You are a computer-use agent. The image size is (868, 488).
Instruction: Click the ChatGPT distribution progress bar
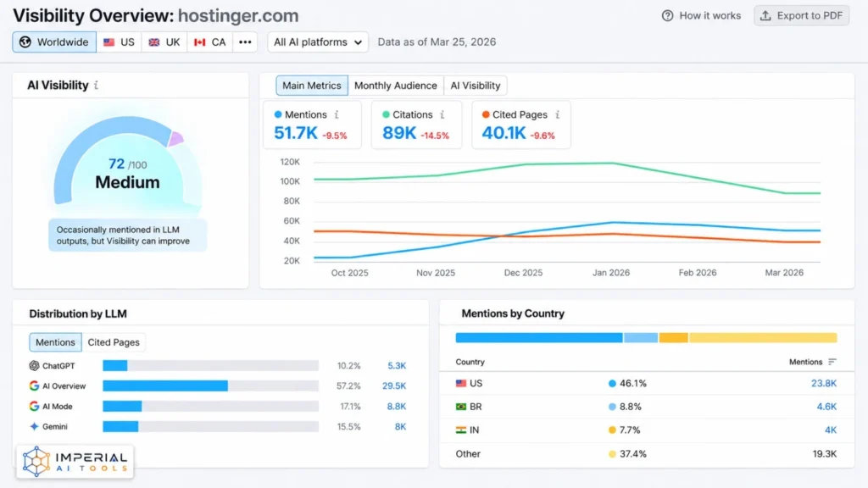coord(211,366)
